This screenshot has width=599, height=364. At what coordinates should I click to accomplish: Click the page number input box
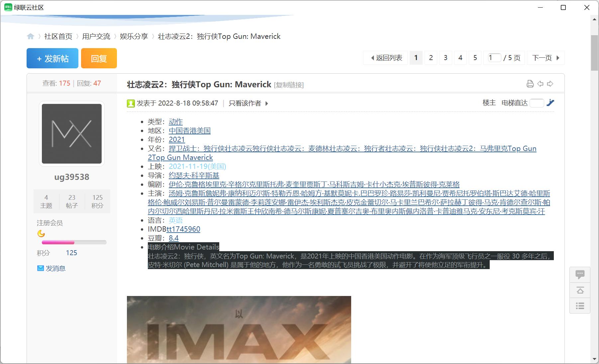pos(494,57)
